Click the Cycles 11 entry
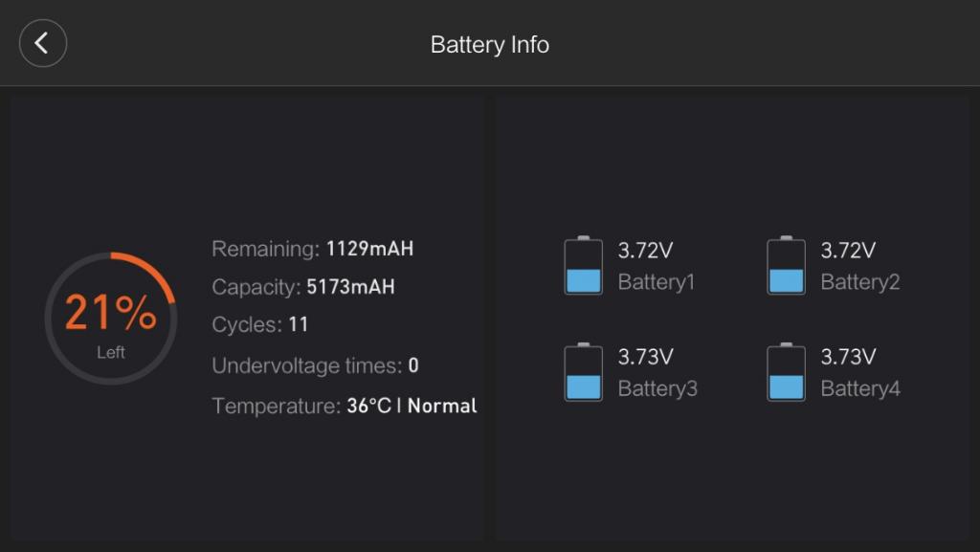Screen dimensions: 980x552 point(259,324)
